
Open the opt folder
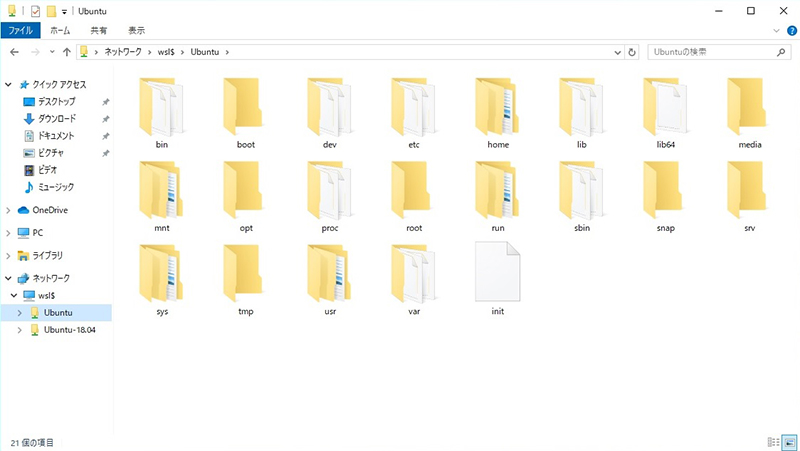pyautogui.click(x=245, y=196)
